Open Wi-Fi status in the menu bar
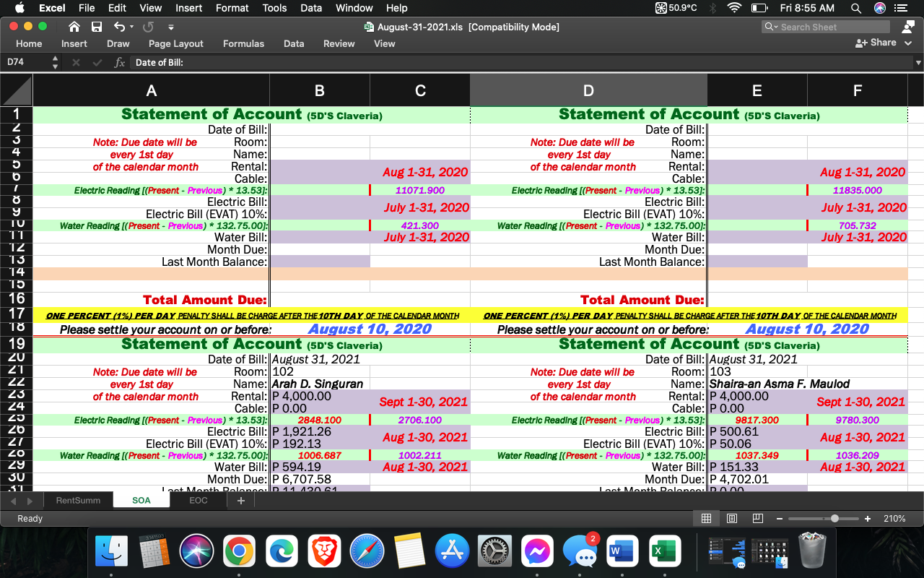Screen dimensions: 924x578 735,8
